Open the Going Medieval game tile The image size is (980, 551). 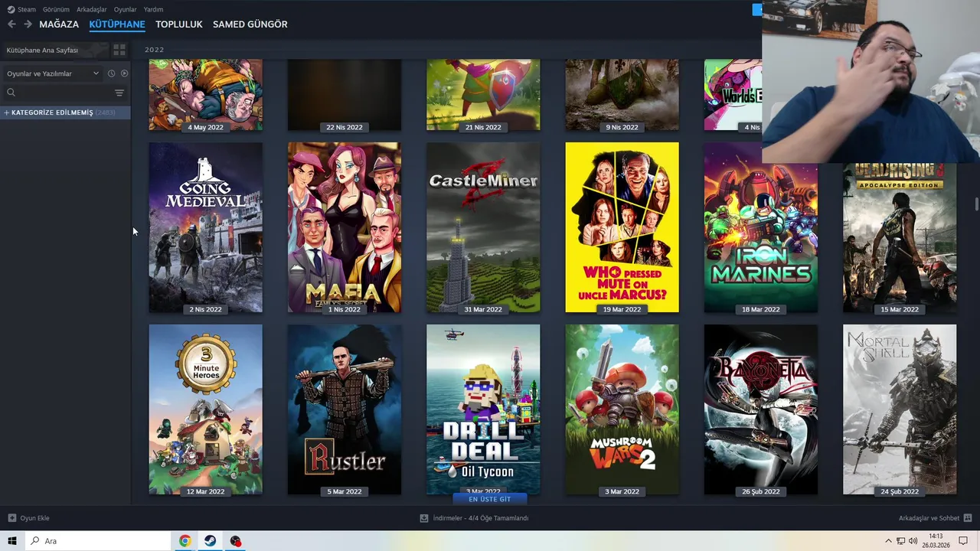205,227
